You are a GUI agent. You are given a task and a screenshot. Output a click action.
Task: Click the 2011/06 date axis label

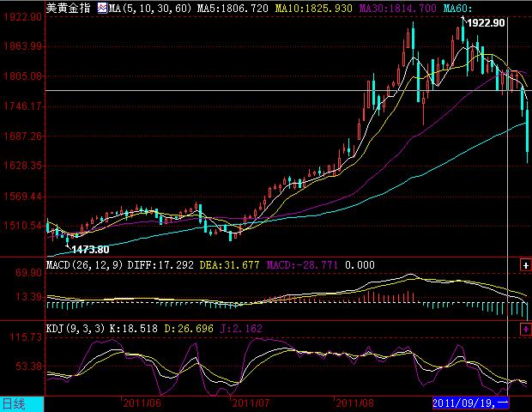(142, 403)
